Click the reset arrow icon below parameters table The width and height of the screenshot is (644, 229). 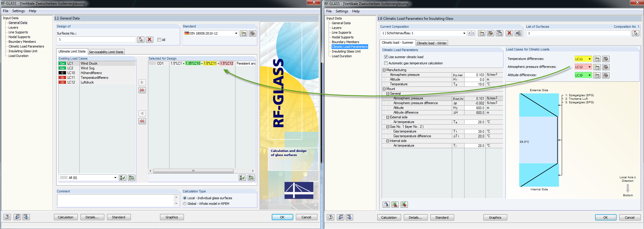coord(386,205)
